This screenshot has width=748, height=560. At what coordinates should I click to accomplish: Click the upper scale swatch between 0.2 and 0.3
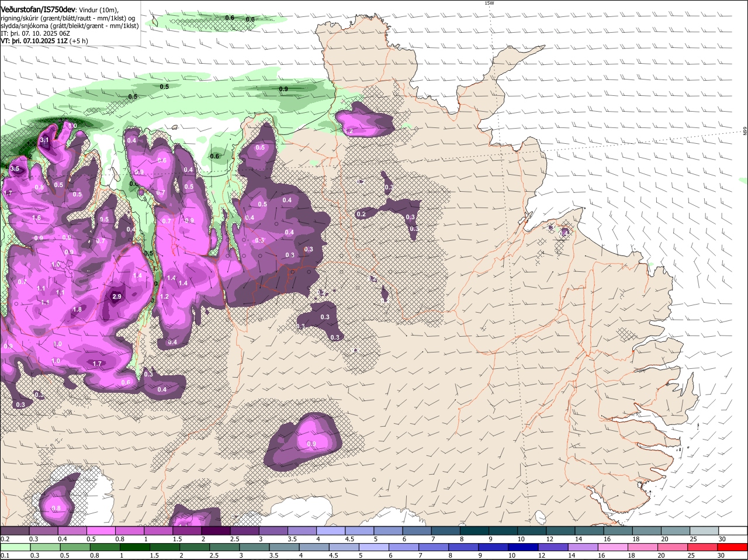[15, 530]
